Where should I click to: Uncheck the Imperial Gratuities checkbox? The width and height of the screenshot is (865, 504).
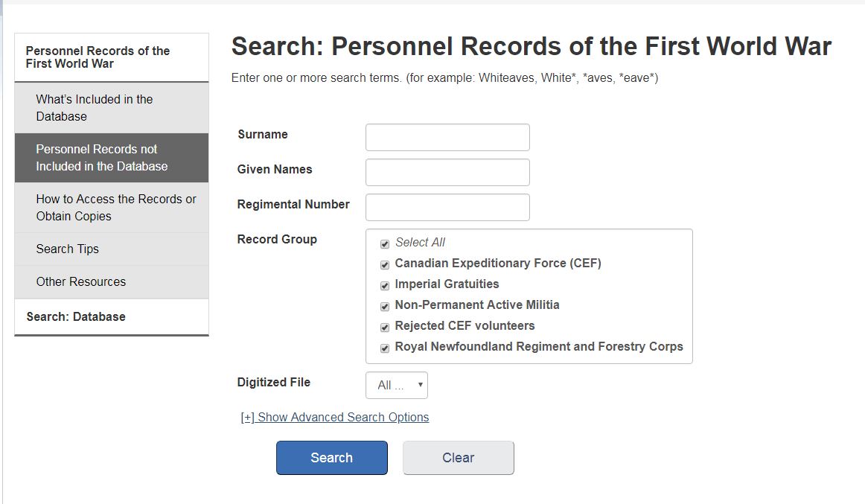pos(385,285)
